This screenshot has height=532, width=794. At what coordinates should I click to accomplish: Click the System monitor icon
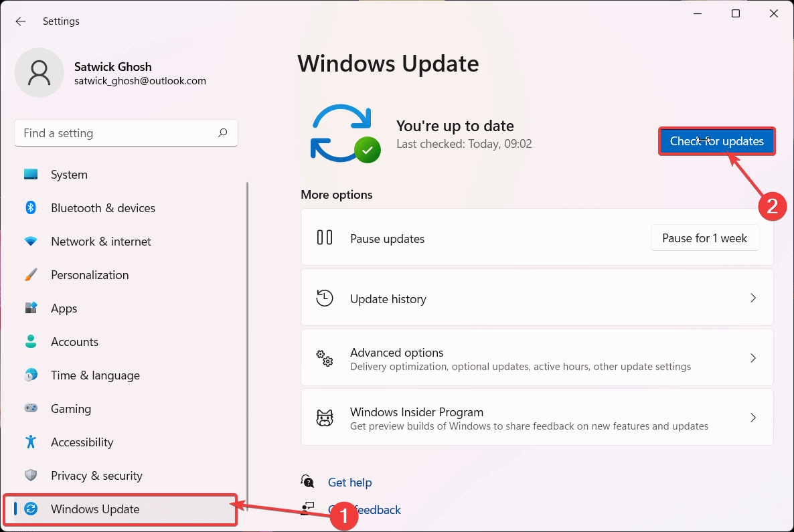[31, 175]
